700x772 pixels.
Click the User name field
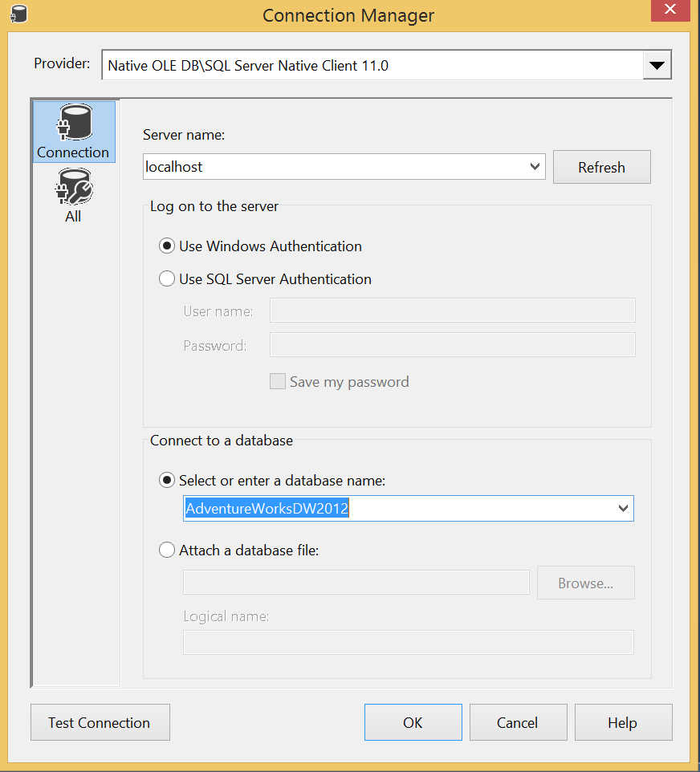(x=452, y=311)
